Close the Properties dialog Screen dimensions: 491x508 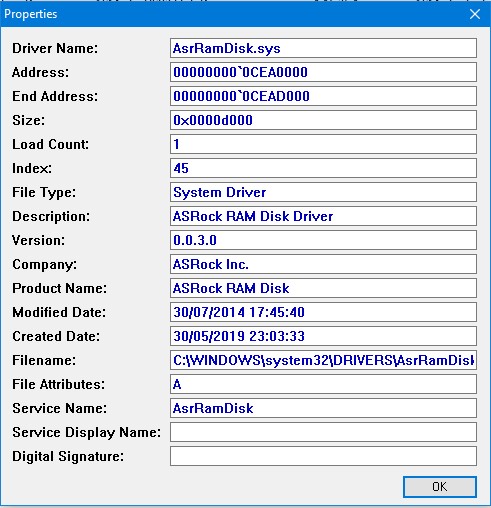coord(475,14)
